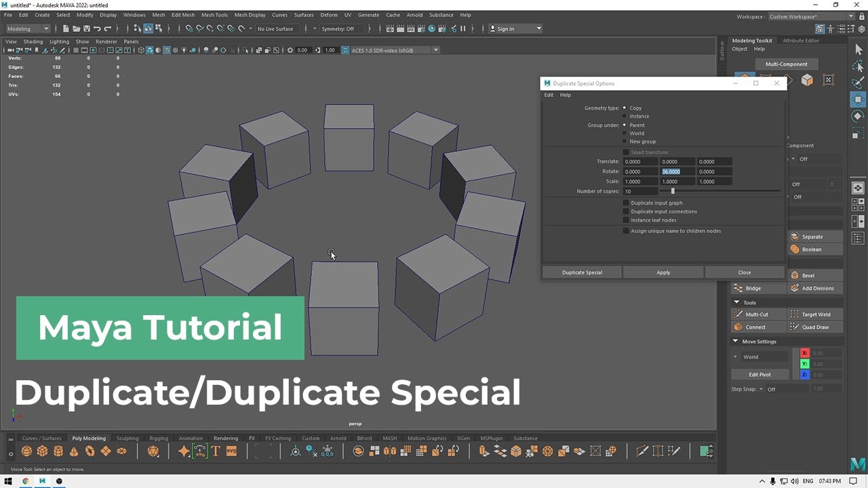Click the Move tool in the Tool Box
This screenshot has height=488, width=868.
coord(858,99)
